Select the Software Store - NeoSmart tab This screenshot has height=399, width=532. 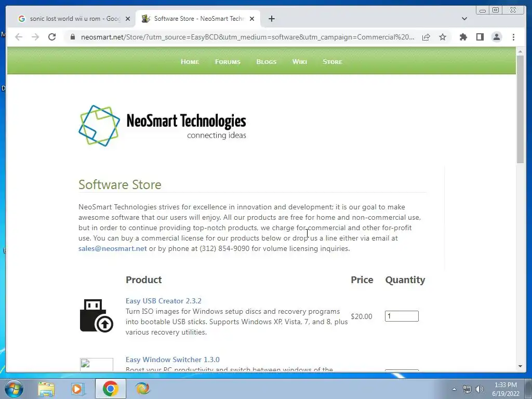(198, 19)
